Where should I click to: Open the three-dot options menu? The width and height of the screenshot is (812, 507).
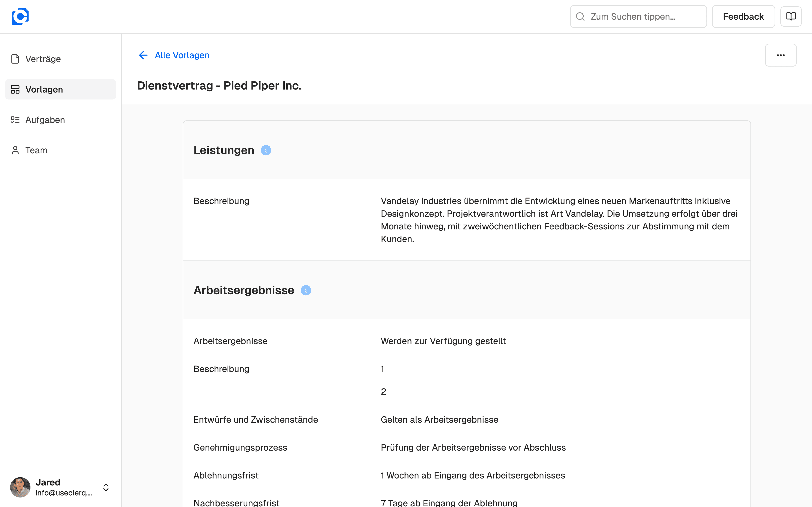[x=781, y=55]
